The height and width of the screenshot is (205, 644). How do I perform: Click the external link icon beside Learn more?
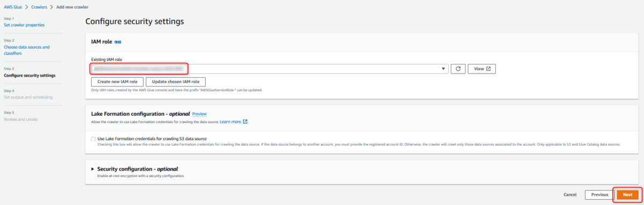[245, 122]
